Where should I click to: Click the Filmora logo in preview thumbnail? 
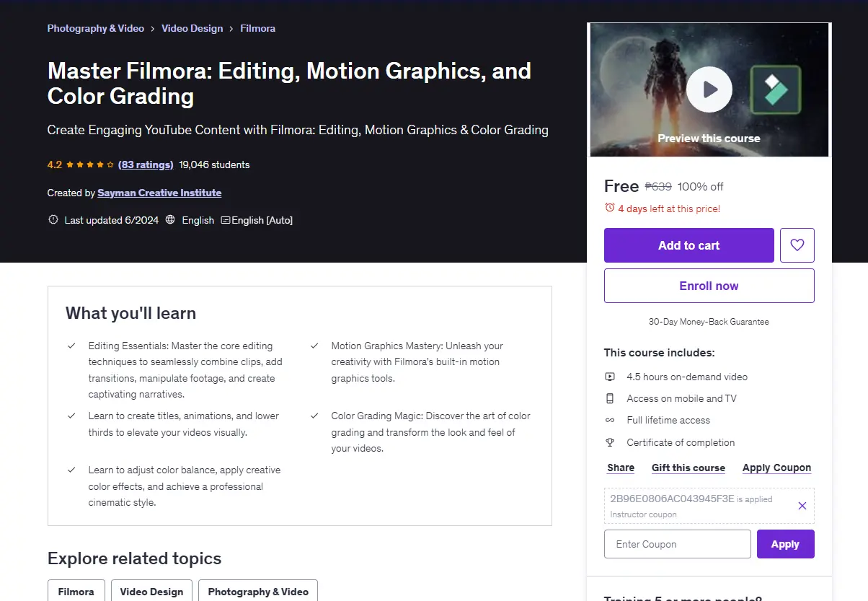pos(776,90)
